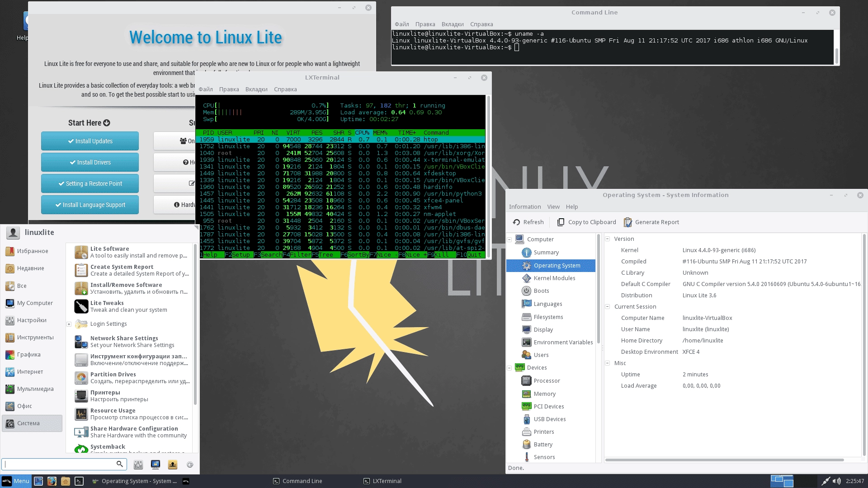Image resolution: width=868 pixels, height=488 pixels.
Task: Select Memory under Devices
Action: point(544,394)
